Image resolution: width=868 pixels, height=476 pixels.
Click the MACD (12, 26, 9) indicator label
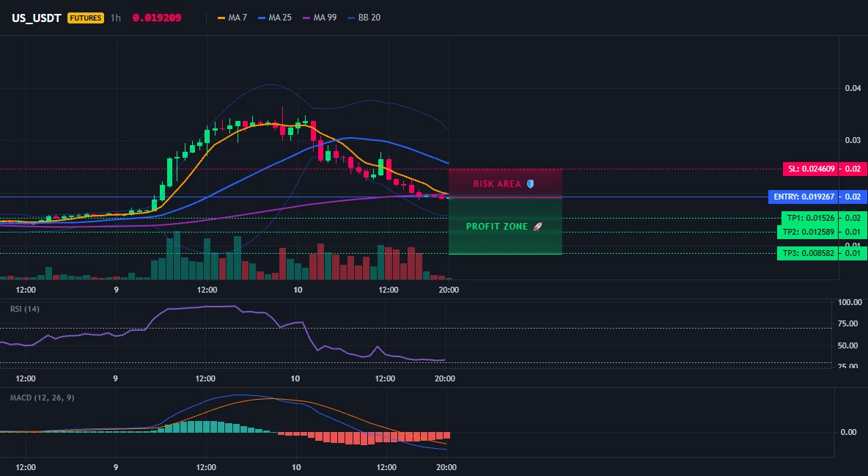click(42, 398)
